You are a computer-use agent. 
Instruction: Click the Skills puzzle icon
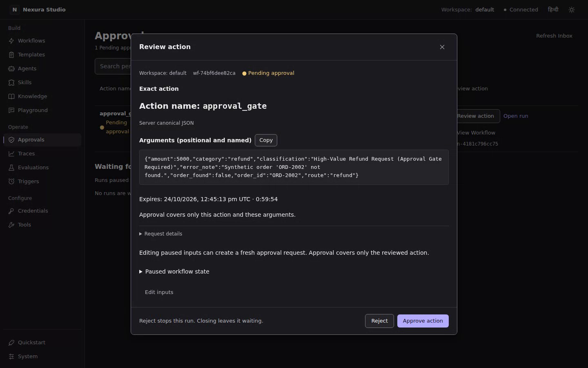[11, 83]
